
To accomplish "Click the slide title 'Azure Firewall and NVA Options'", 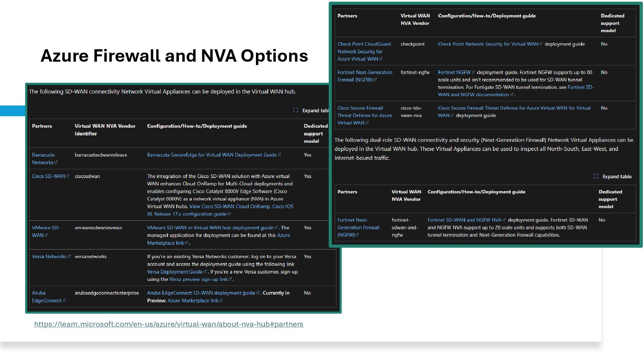I will coord(174,56).
